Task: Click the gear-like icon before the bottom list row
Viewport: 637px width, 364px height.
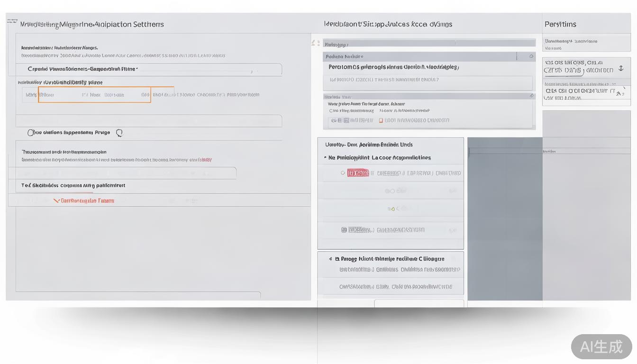Action: click(344, 230)
